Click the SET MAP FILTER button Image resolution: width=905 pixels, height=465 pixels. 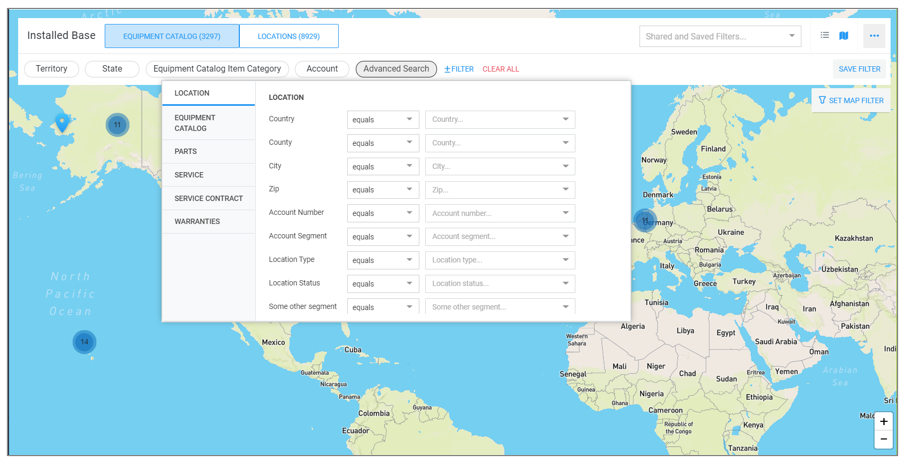point(851,100)
